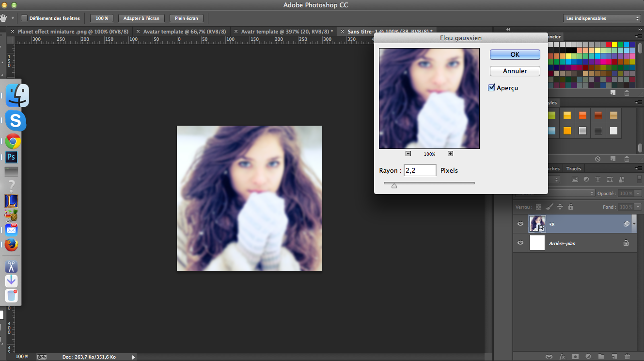Click the blurred preview thumbnail in dialog
The height and width of the screenshot is (361, 644).
coord(429,98)
